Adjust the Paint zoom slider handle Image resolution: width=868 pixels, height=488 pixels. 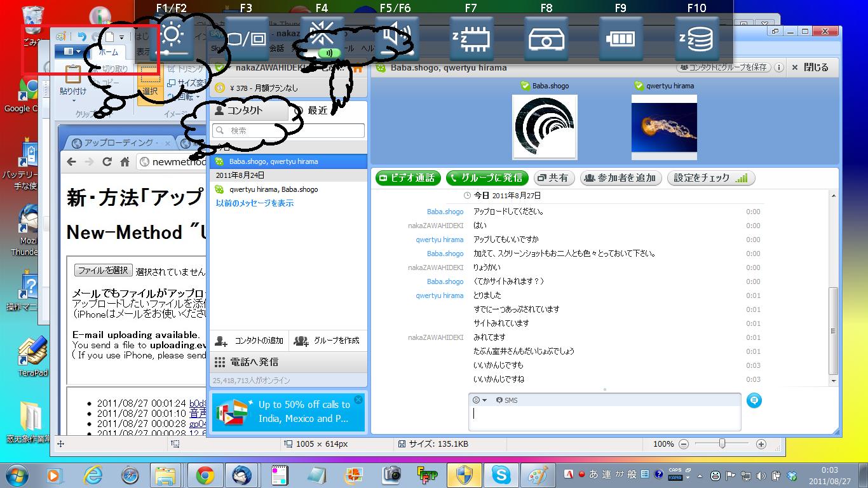[x=722, y=444]
